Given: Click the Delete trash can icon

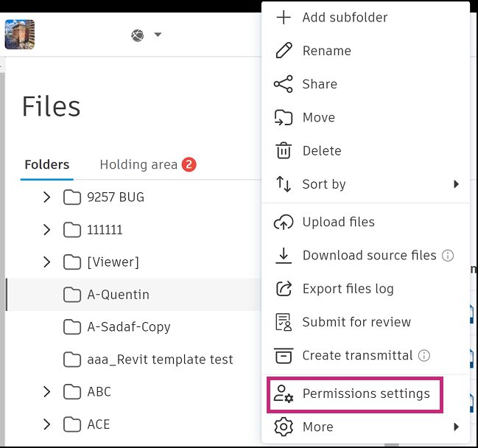Looking at the screenshot, I should (x=283, y=151).
